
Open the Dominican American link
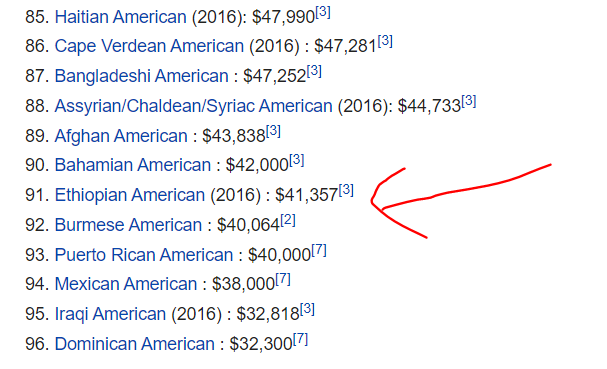point(134,344)
